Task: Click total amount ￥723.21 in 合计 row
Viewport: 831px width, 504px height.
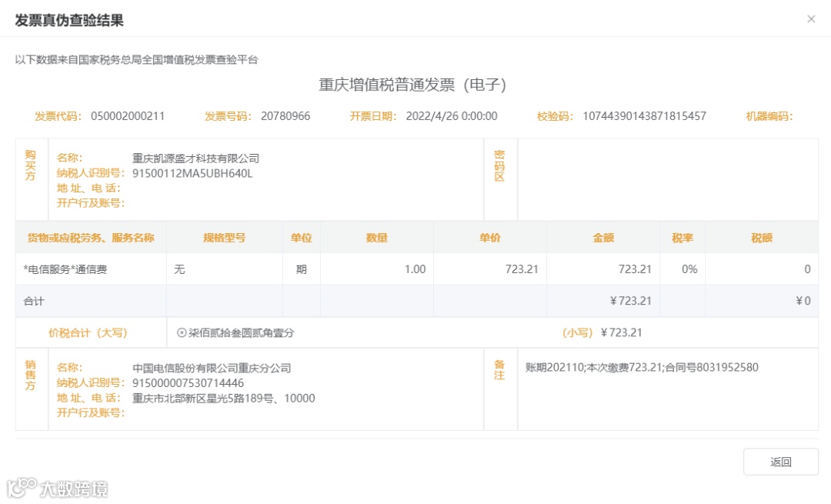Action: coord(630,301)
